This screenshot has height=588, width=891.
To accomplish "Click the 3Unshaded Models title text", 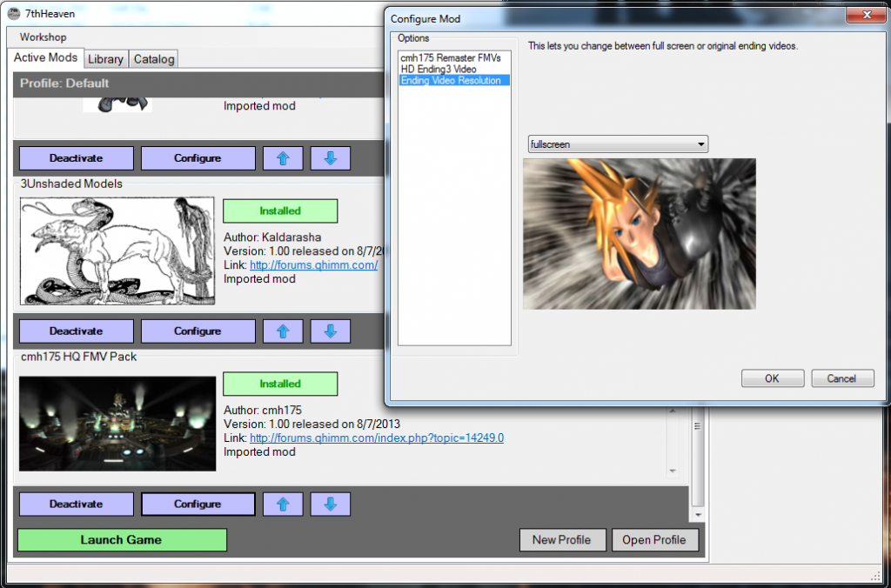I will (71, 184).
